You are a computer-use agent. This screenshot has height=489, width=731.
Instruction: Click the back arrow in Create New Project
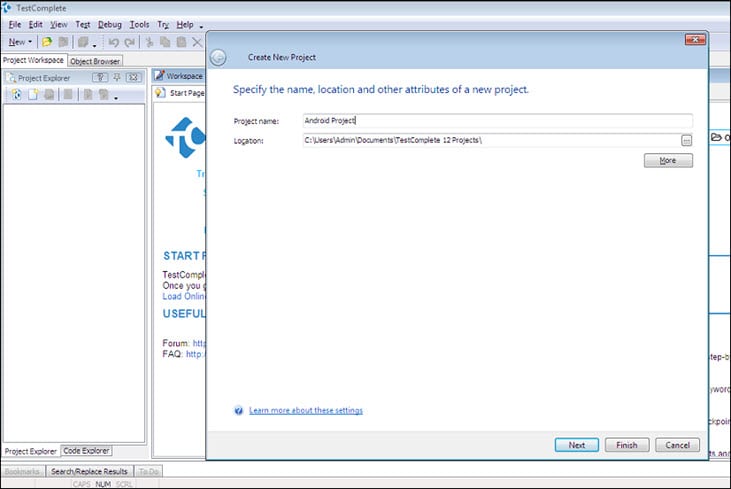pos(219,57)
